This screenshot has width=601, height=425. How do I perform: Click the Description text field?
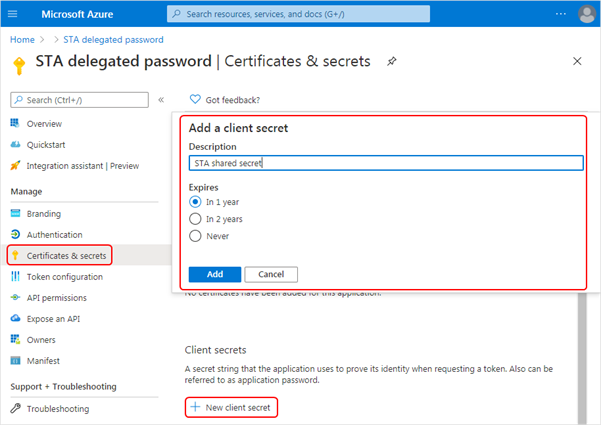tap(386, 163)
